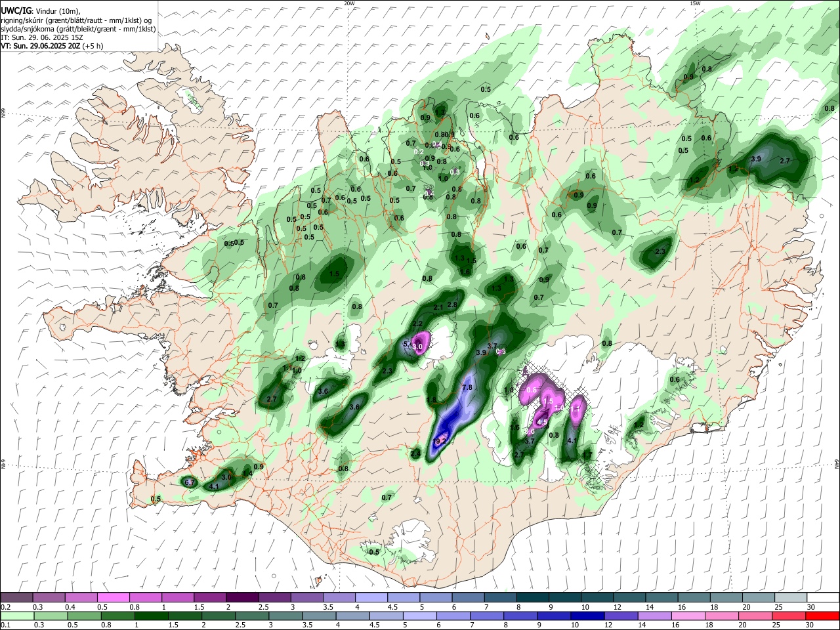Click the upper legend swatch between 0.2 and 0.3
840x630 pixels.
tap(16, 598)
